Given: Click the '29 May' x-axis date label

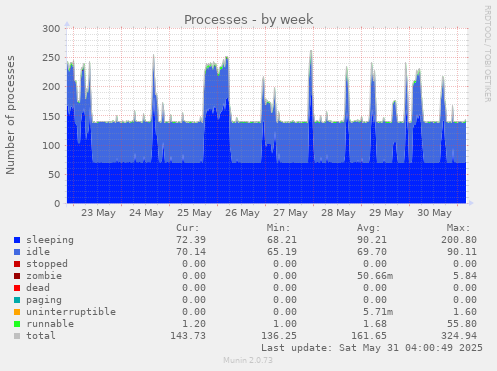Looking at the screenshot, I should (386, 213).
